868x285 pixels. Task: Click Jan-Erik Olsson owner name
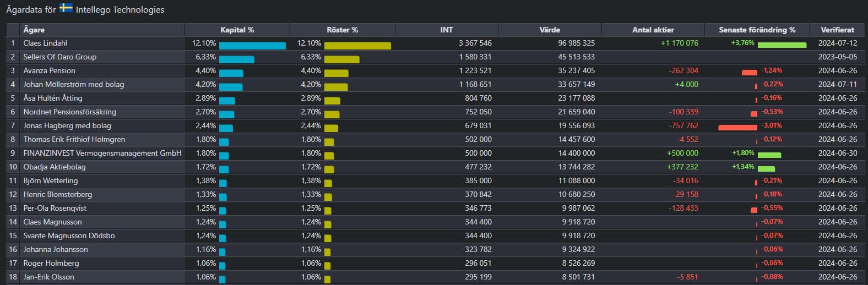tap(48, 277)
